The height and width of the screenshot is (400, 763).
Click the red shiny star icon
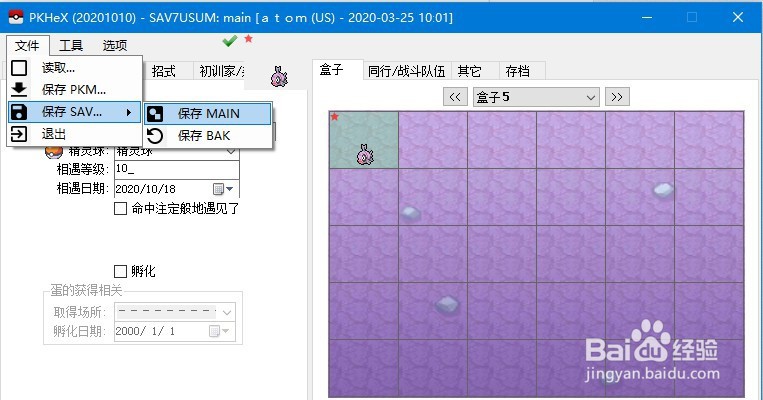(249, 38)
